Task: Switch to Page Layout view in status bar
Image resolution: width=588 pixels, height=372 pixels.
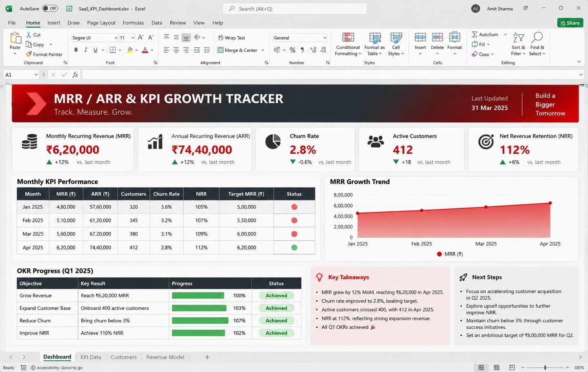Action: coord(497,368)
